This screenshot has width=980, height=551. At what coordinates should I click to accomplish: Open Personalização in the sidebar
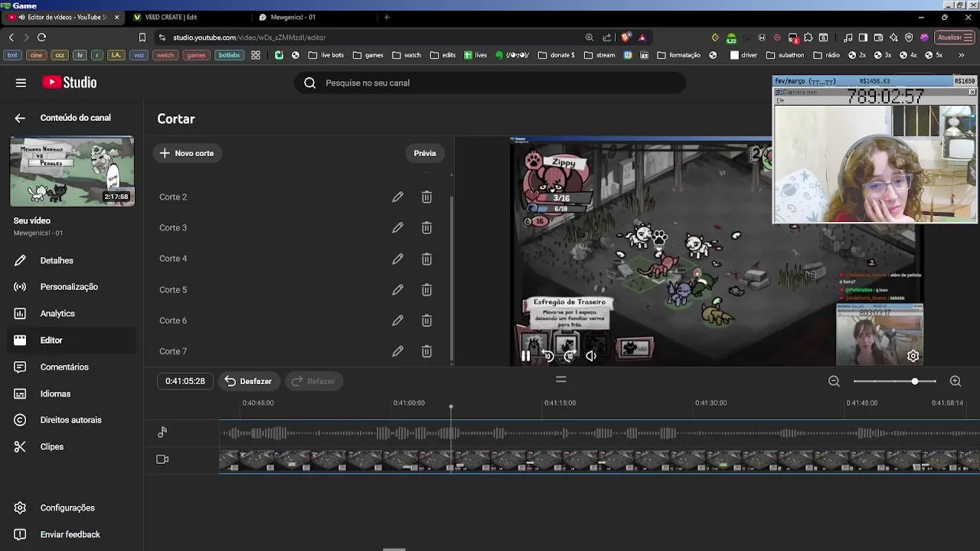tap(72, 287)
